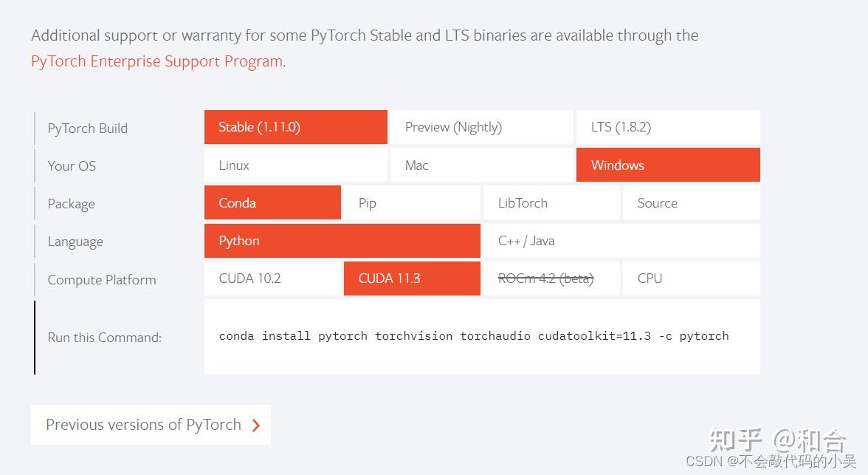The width and height of the screenshot is (868, 475).
Task: Open PyTorch Enterprise Support Program link
Action: coord(156,61)
